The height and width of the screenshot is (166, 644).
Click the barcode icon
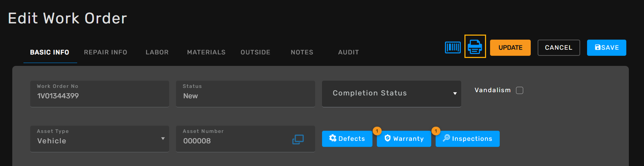point(453,47)
